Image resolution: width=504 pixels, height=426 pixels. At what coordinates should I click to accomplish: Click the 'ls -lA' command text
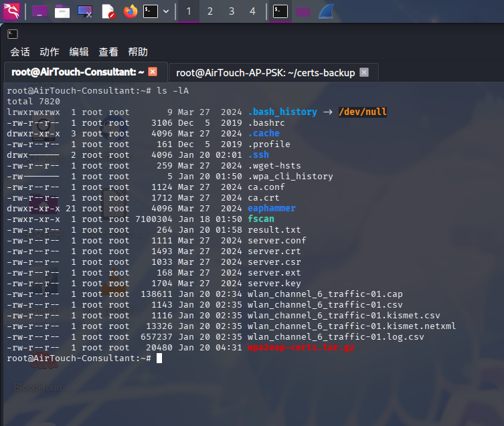173,90
